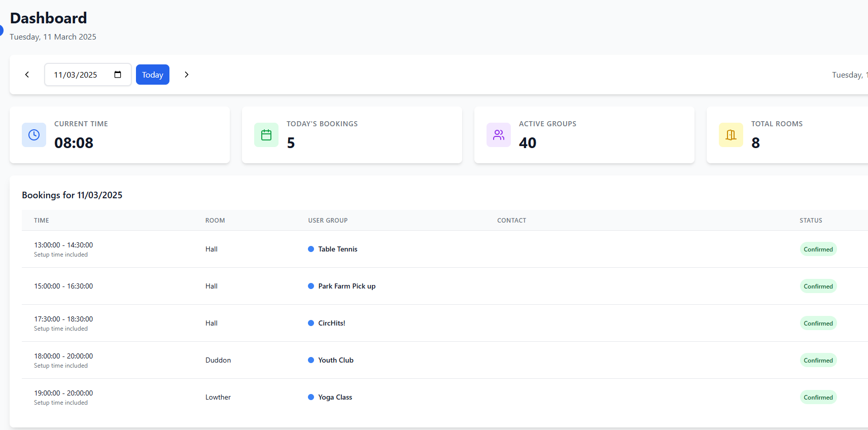This screenshot has height=430, width=868.
Task: Click Confirmed status for Table Tennis
Action: coord(818,249)
